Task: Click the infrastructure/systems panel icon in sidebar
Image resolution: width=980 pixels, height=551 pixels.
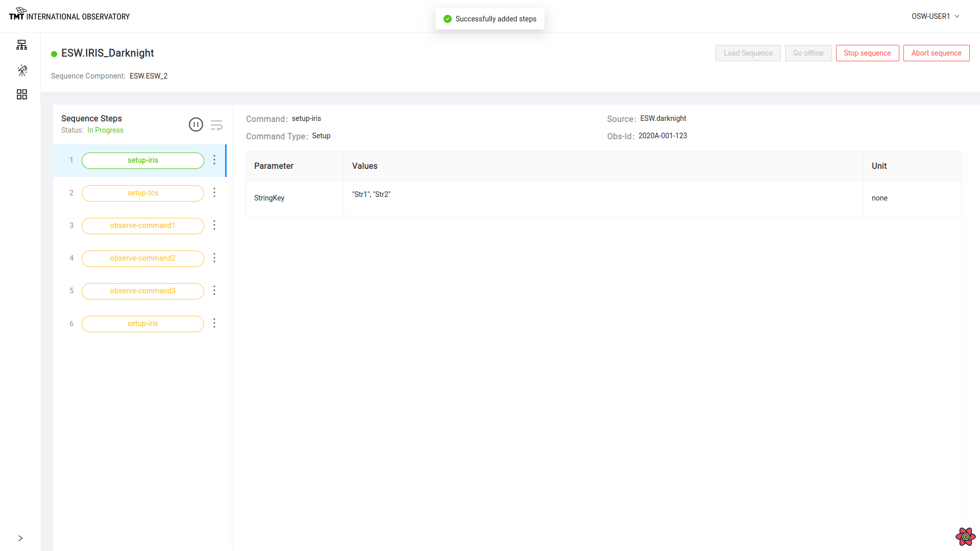Action: 21,45
